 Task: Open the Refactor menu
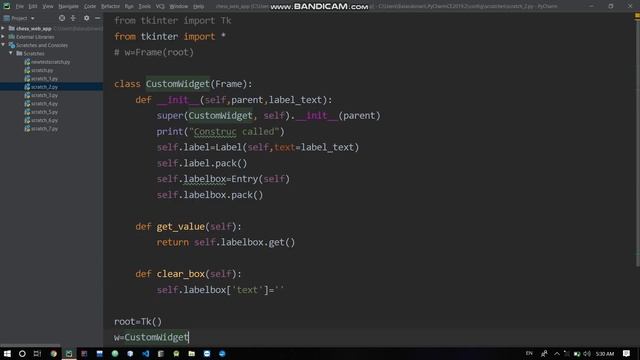tap(110, 7)
